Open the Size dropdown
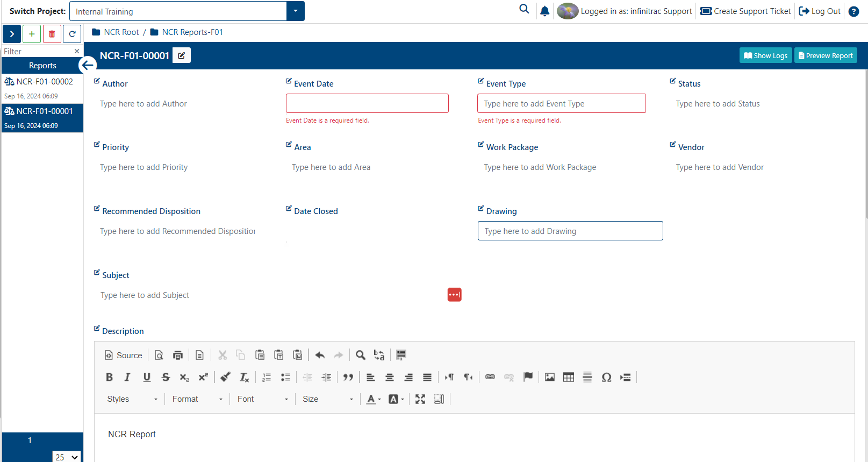This screenshot has height=462, width=868. (328, 399)
